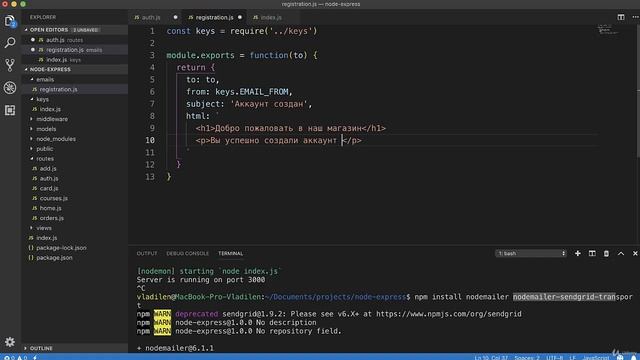Open orders.js in routes folder
Screen dimensions: 640x360
coord(52,218)
